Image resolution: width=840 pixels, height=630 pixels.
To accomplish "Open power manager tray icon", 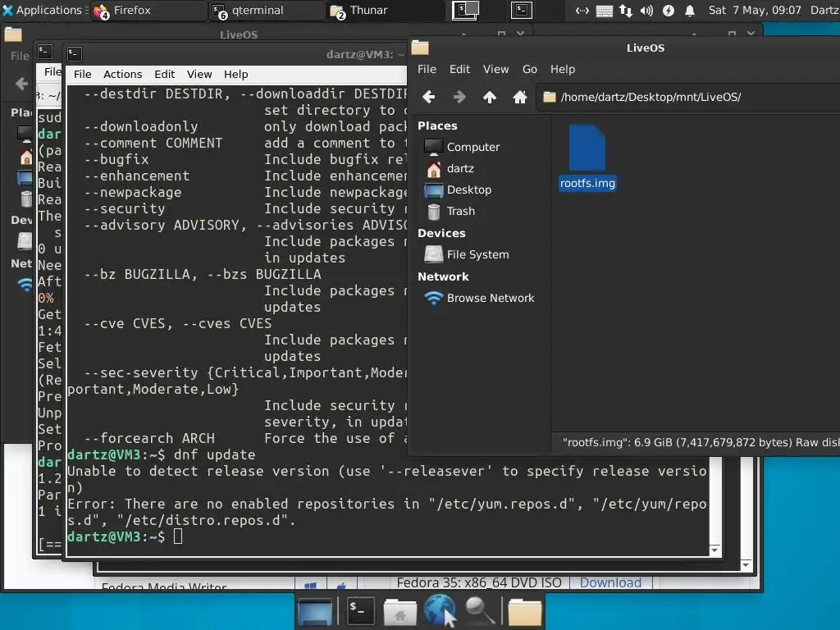I will 668,11.
